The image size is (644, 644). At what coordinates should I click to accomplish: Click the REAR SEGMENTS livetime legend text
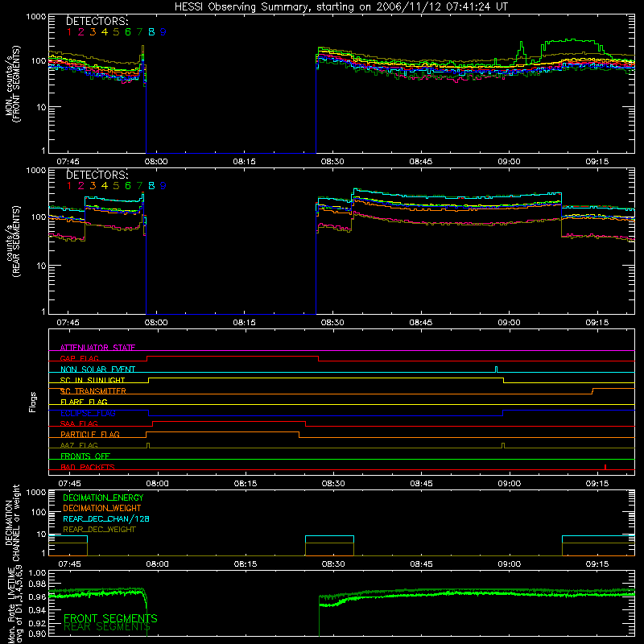click(x=107, y=626)
